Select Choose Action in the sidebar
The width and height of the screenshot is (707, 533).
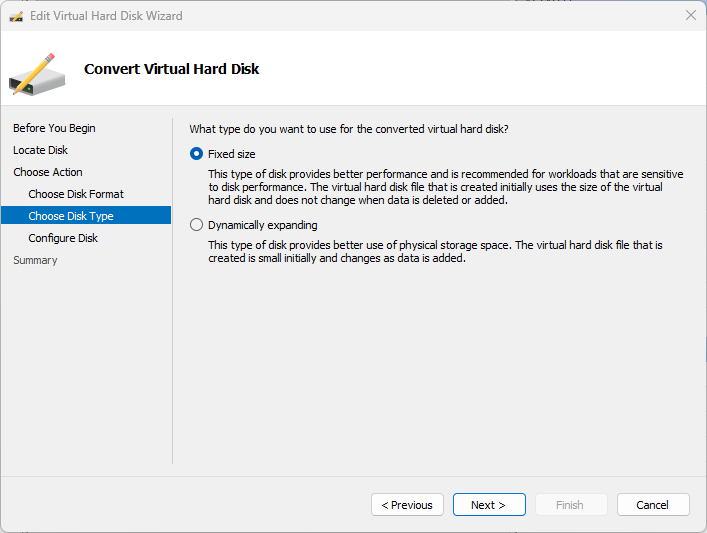[x=48, y=172]
